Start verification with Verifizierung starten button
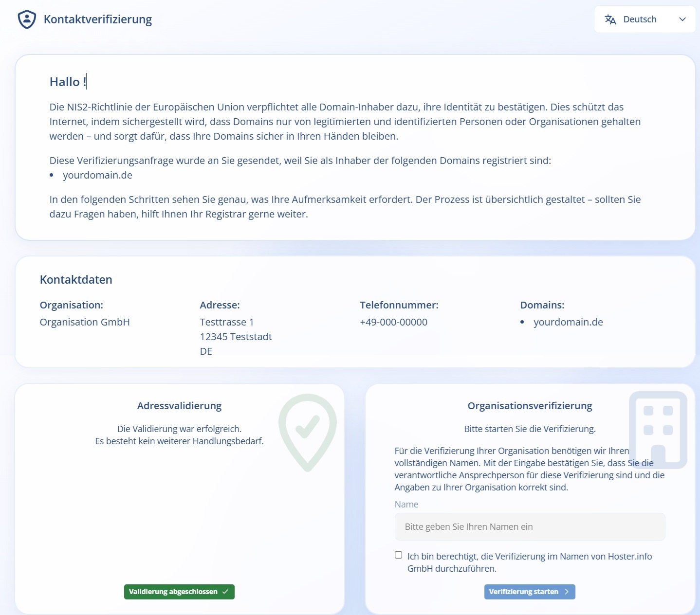The width and height of the screenshot is (700, 615). point(530,592)
